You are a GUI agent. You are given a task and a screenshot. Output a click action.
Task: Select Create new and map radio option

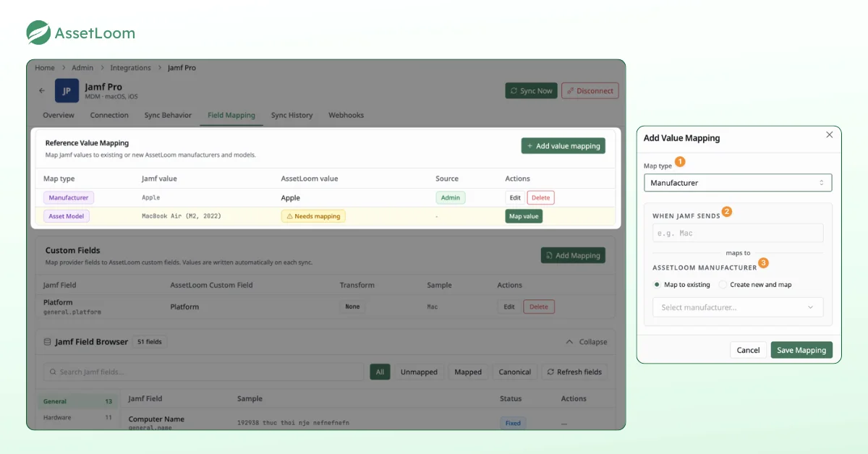755,285
